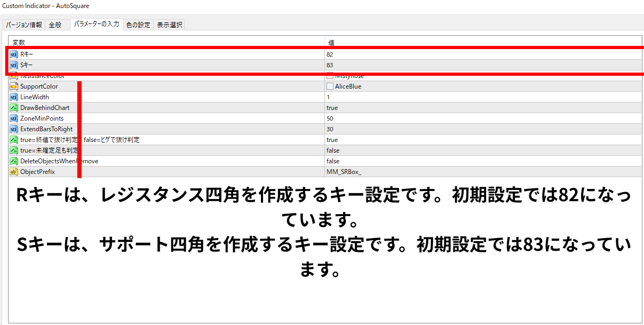Viewport: 644px width, 325px height.
Task: Switch to the 全般 tab
Action: point(55,25)
